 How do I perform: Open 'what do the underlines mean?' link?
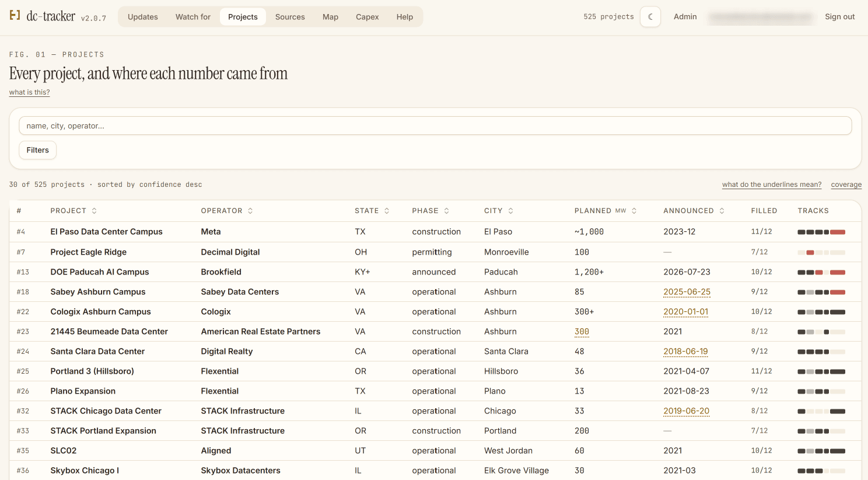[772, 185]
